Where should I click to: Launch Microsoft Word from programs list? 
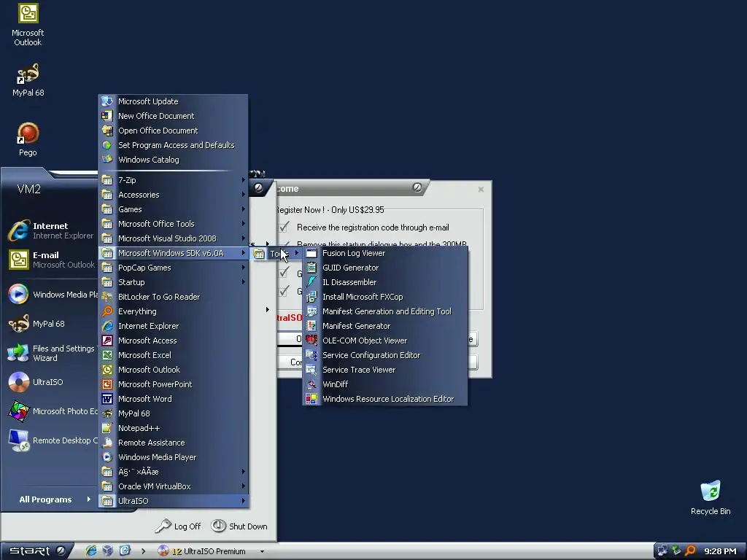pyautogui.click(x=174, y=399)
